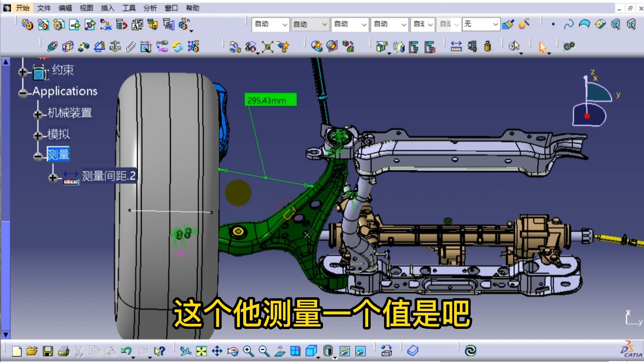Activate the Zoom In tool
The width and height of the screenshot is (644, 362).
(x=248, y=351)
